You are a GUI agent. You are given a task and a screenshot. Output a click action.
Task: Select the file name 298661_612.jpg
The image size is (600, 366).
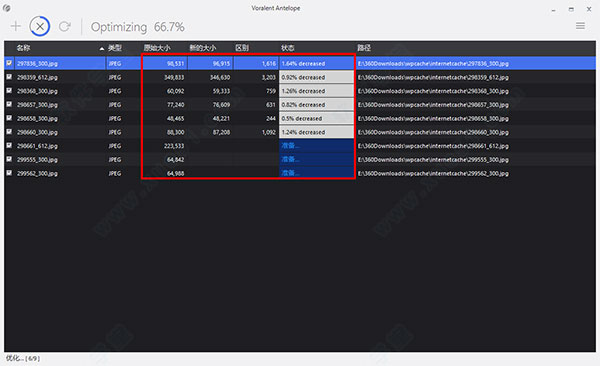[x=37, y=146]
